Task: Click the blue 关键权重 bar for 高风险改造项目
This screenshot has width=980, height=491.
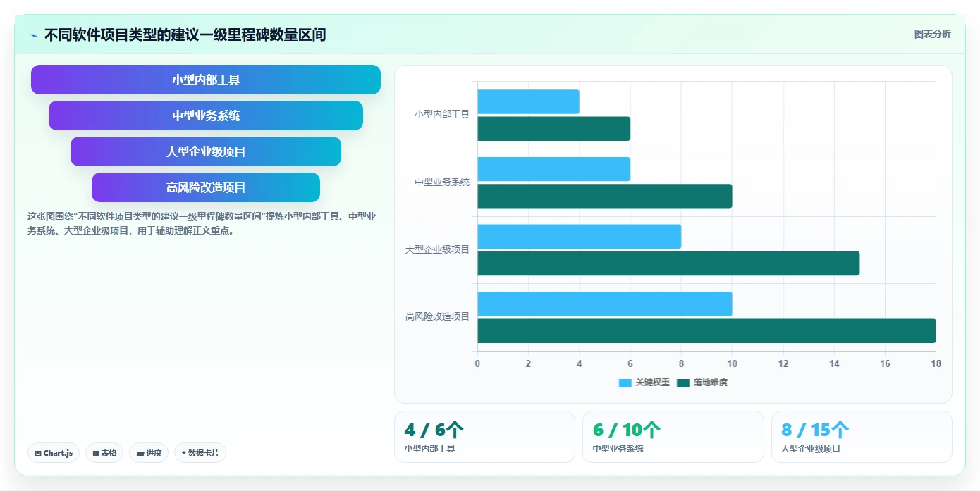Action: point(605,304)
